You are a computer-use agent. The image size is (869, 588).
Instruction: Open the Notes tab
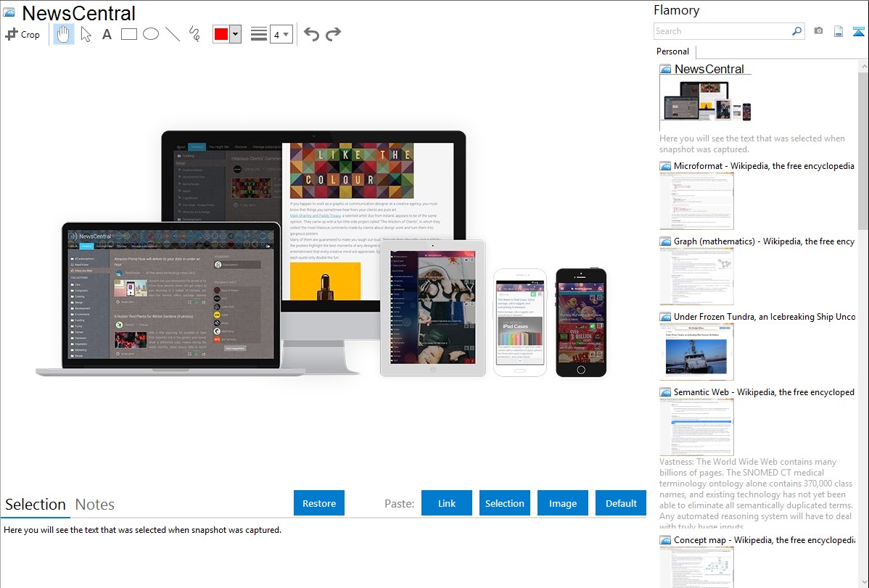95,505
